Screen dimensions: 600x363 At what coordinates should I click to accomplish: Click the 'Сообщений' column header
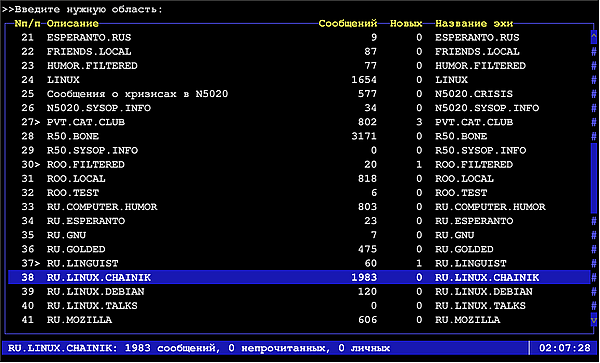(x=348, y=24)
